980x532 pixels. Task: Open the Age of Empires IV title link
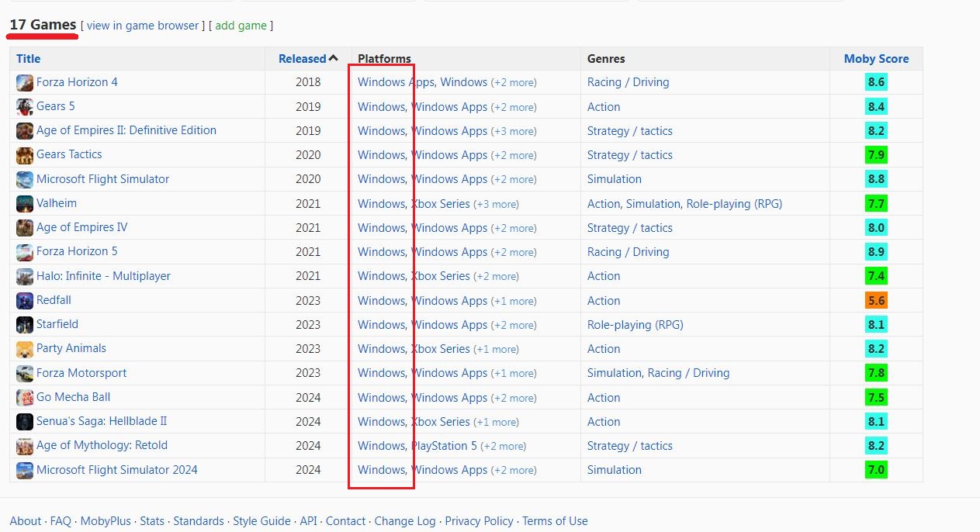81,227
